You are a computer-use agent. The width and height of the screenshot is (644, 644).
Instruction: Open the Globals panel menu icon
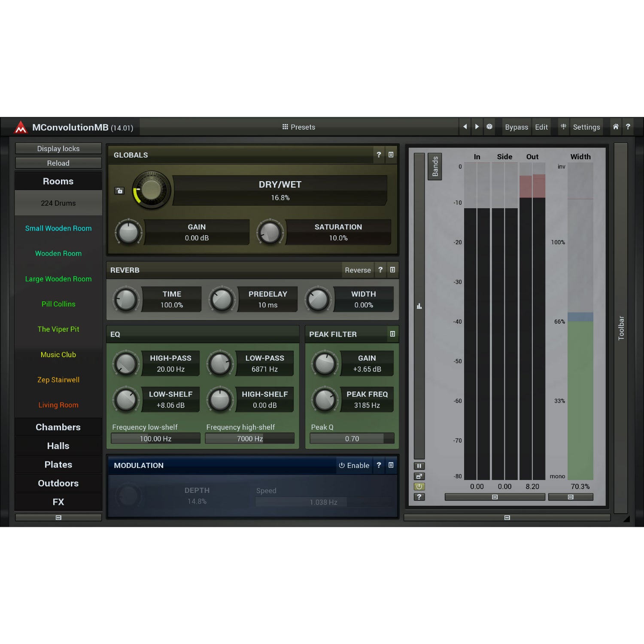tap(391, 155)
